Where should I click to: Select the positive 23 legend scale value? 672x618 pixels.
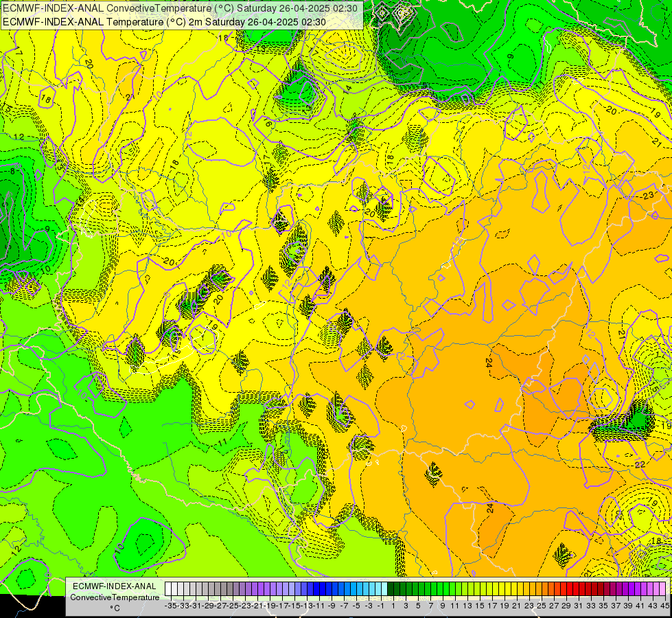[529, 606]
